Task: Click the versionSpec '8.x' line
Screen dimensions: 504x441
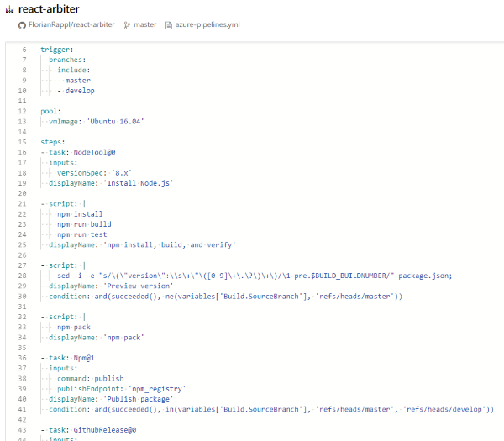Action: [x=94, y=173]
